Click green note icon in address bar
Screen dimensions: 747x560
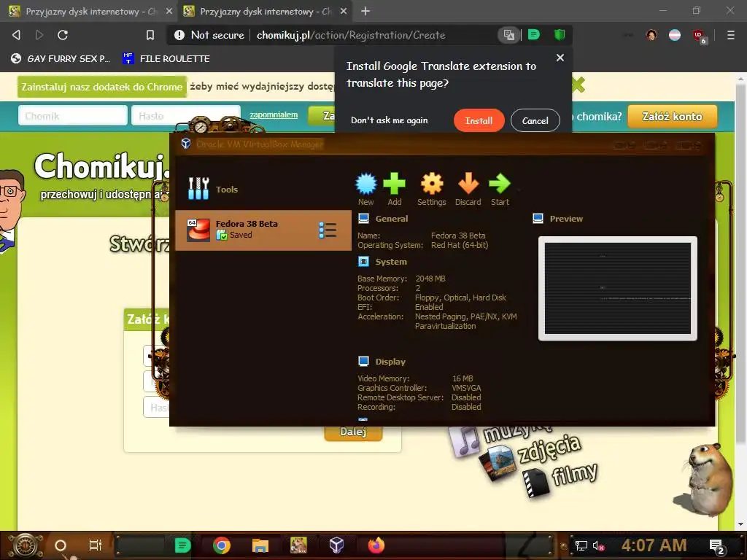tap(534, 34)
